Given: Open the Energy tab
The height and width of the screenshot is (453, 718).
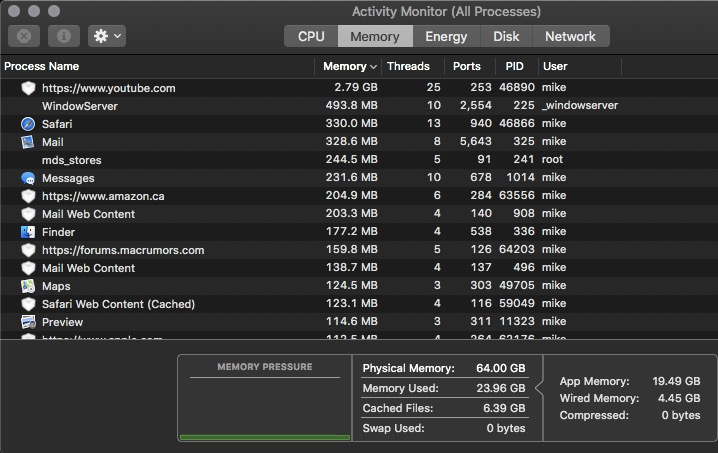Looking at the screenshot, I should (446, 36).
